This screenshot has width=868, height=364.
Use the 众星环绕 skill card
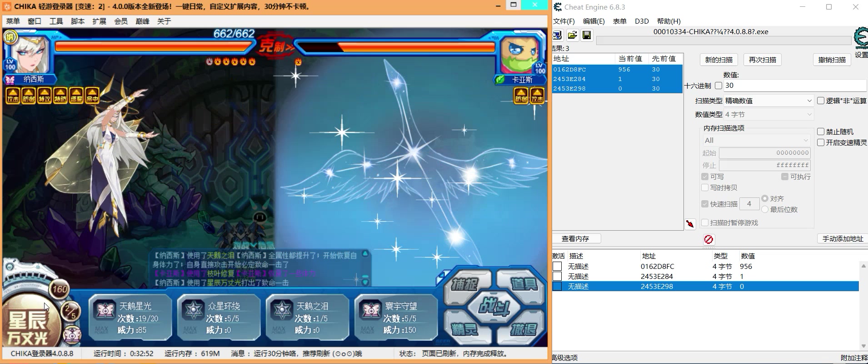pyautogui.click(x=219, y=317)
